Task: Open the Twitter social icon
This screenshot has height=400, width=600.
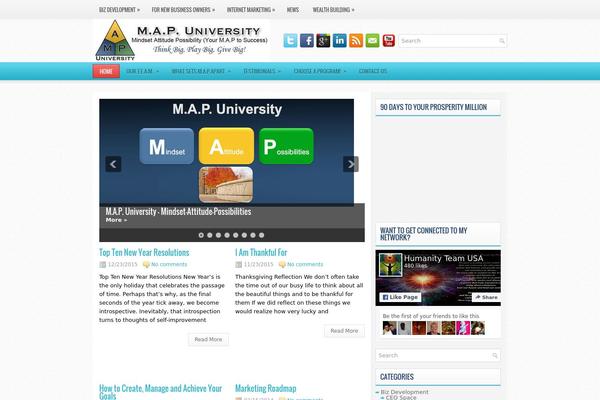Action: 290,41
